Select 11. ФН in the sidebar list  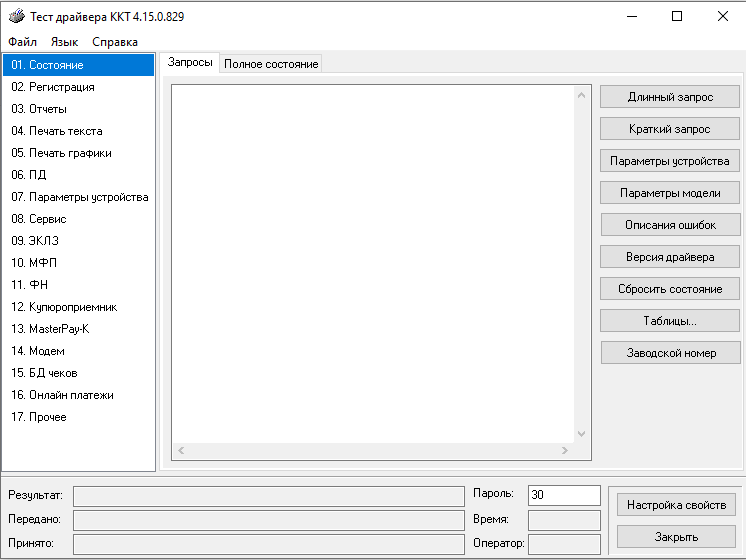coord(24,285)
